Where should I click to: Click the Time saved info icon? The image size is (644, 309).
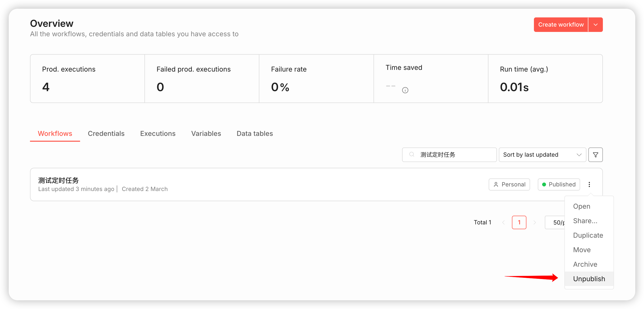pyautogui.click(x=405, y=90)
